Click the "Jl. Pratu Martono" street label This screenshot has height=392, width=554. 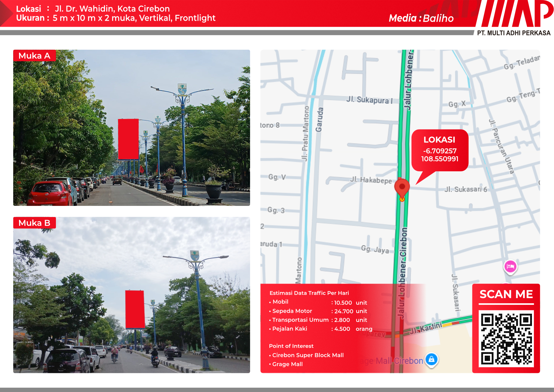click(x=306, y=134)
